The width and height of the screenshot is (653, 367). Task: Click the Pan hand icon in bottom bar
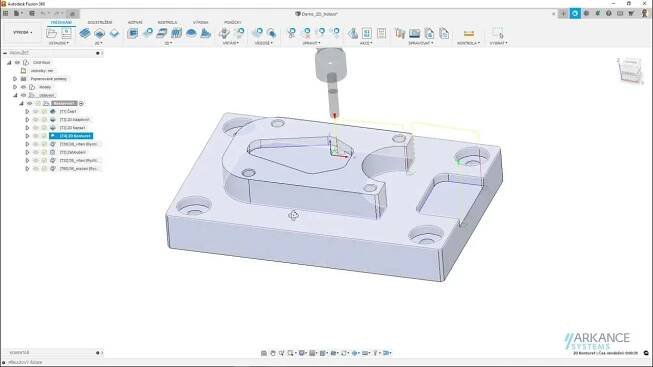coord(273,353)
